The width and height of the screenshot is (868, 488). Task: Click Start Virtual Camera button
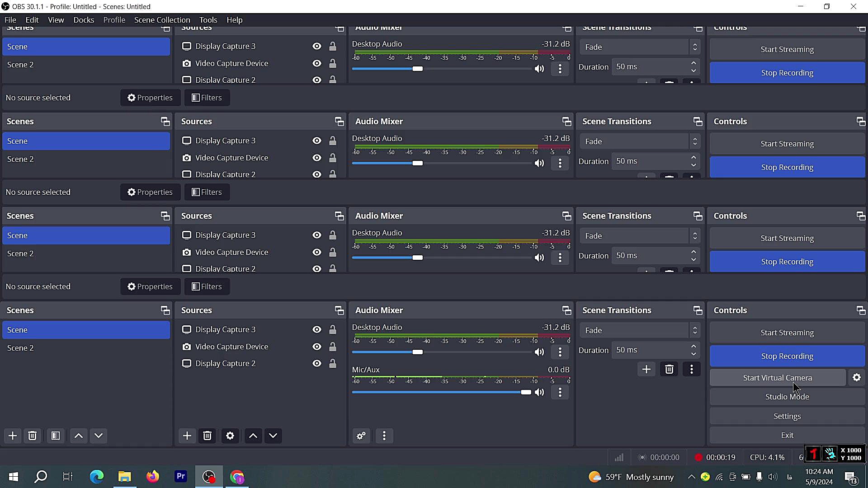point(778,378)
